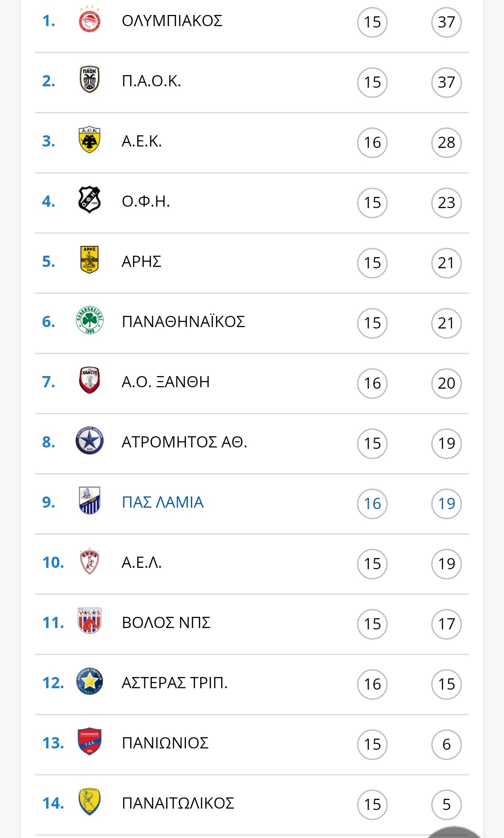Select the Volos NPS team badge
The image size is (504, 838).
pos(90,622)
